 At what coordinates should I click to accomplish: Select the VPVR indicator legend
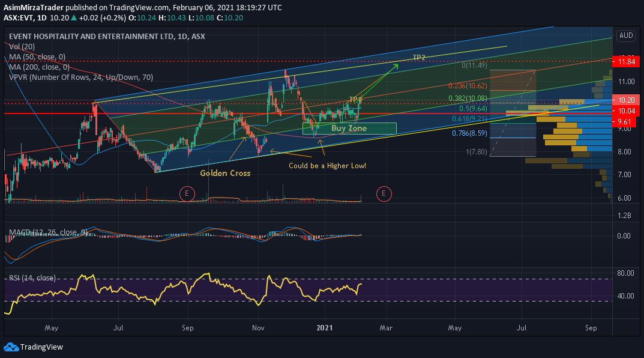(81, 77)
